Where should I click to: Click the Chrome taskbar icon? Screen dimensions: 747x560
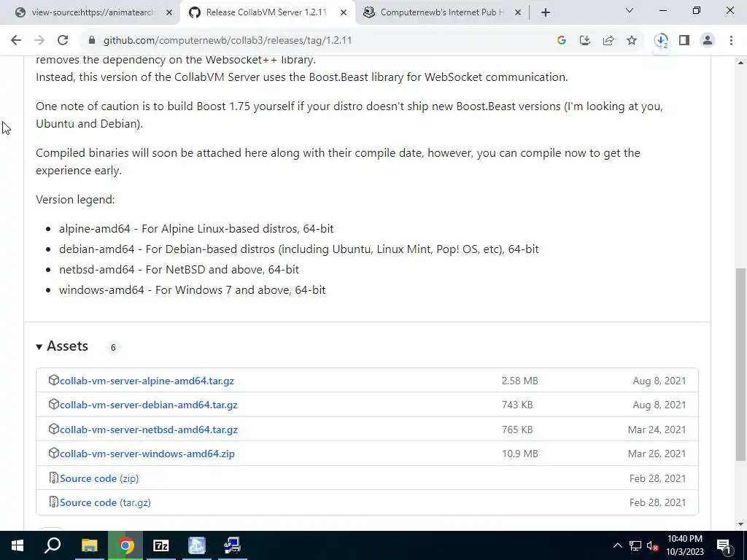[x=125, y=545]
